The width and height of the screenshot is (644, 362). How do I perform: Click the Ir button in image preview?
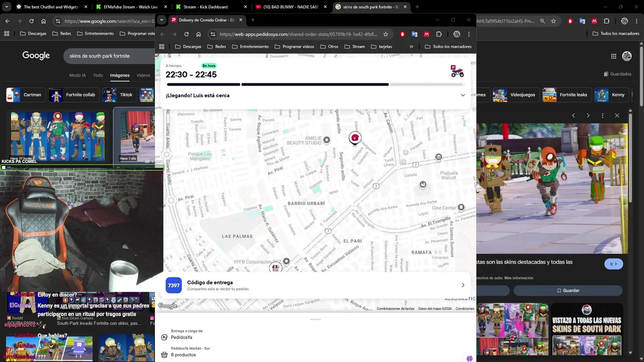click(614, 264)
